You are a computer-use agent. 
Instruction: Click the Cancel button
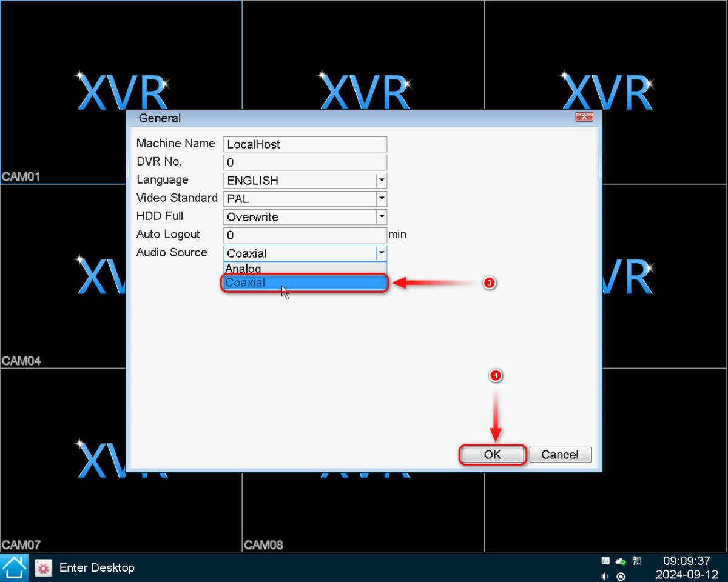point(560,455)
